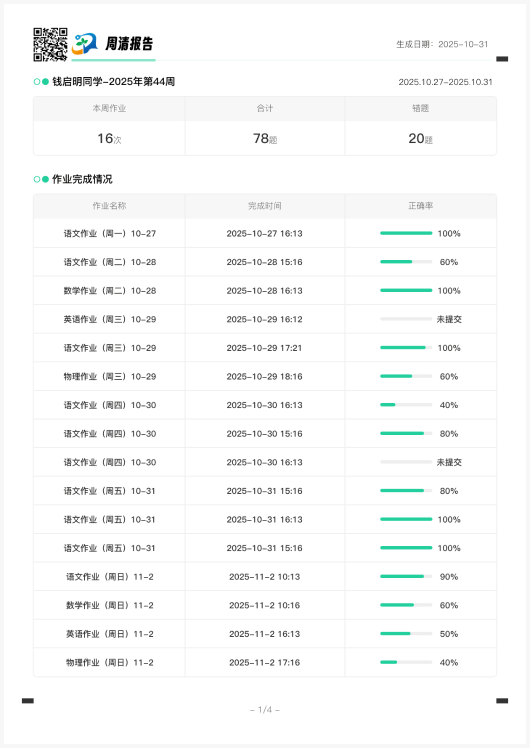This screenshot has height=748, width=530.
Task: Click completion time 2025-10-29 17:21
Action: (264, 348)
